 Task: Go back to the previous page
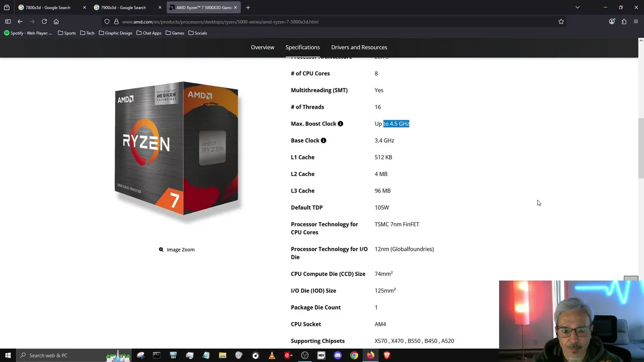[20, 22]
